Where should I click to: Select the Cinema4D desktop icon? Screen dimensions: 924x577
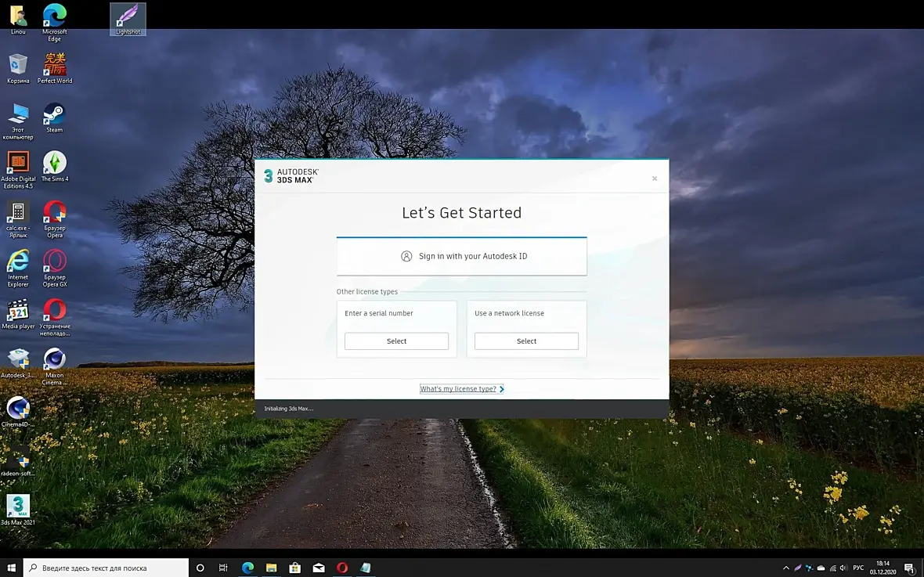18,411
